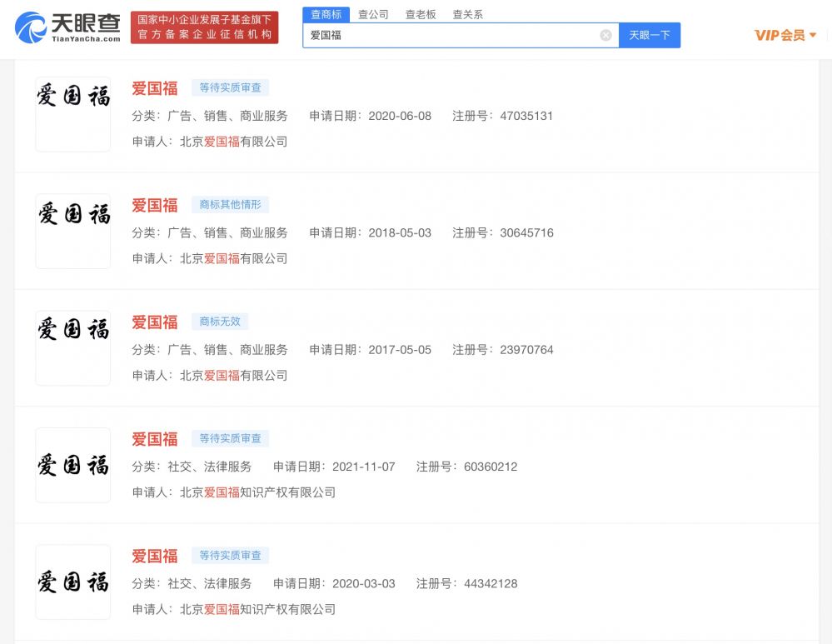The height and width of the screenshot is (644, 832).
Task: Click application date 2020-03-03
Action: [x=363, y=583]
